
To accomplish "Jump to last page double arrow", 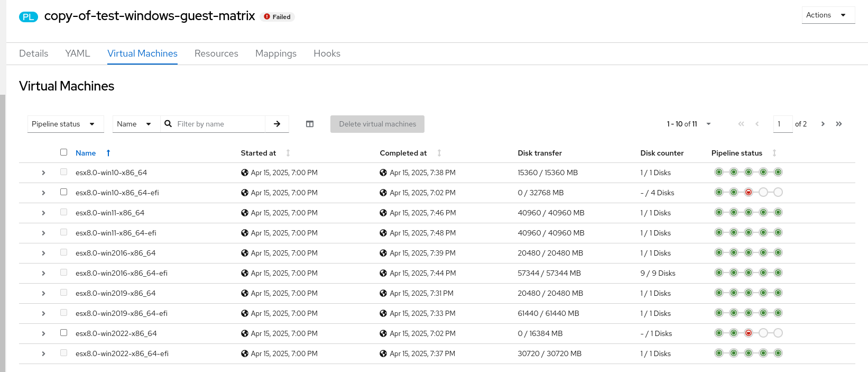I will [839, 124].
